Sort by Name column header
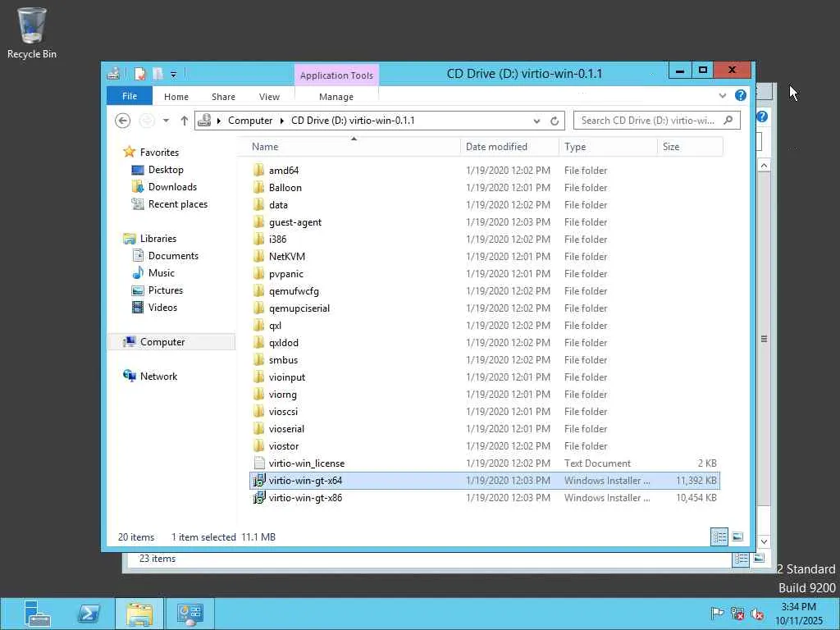 [x=354, y=147]
